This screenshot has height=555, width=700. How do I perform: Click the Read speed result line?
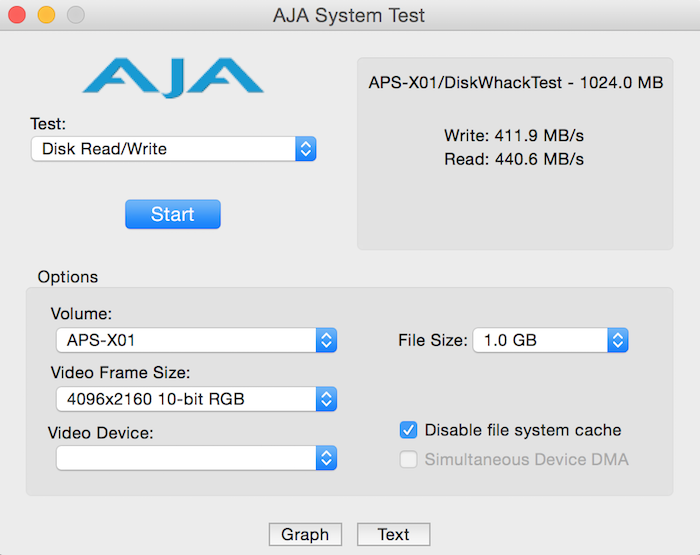(514, 158)
